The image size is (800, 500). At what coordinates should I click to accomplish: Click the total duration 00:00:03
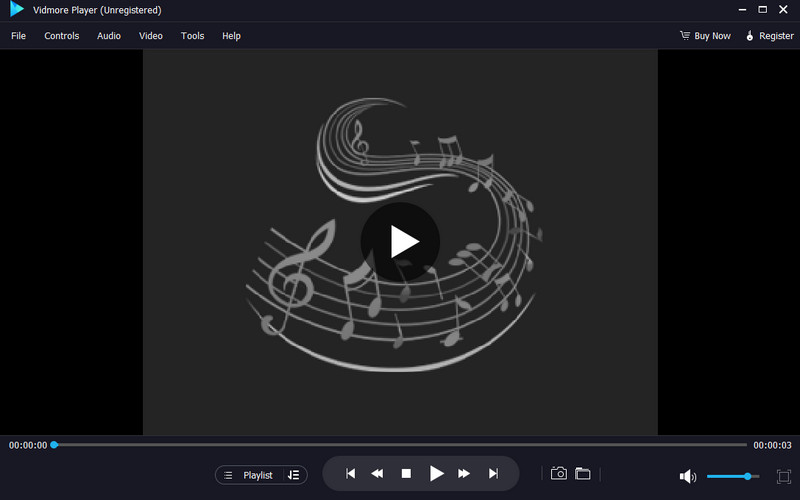coord(772,445)
